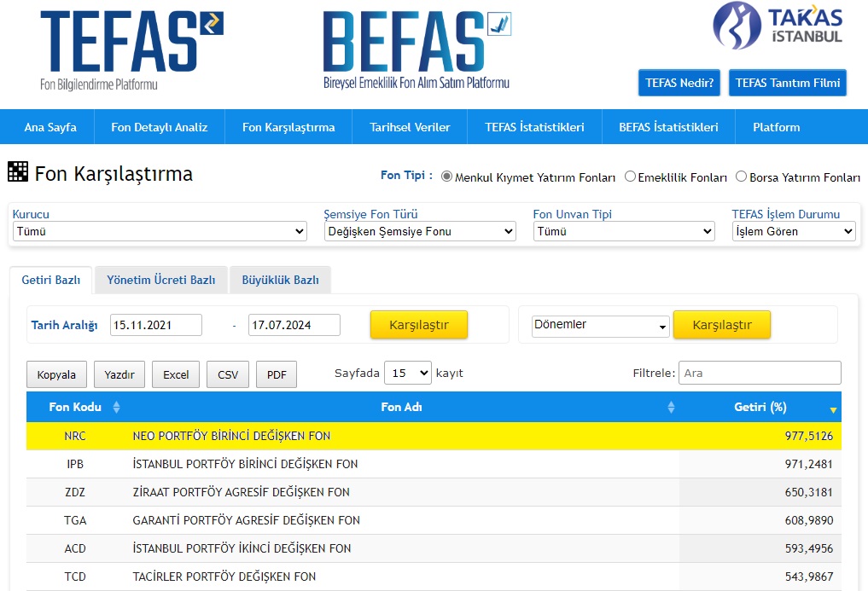Image resolution: width=868 pixels, height=591 pixels.
Task: Click the TEFAS Nedir? button
Action: [679, 83]
